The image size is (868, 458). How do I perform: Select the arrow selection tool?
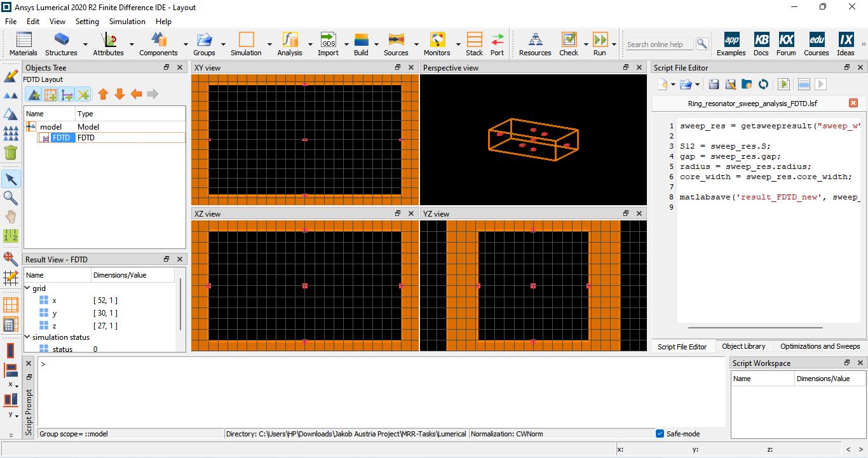[x=11, y=178]
